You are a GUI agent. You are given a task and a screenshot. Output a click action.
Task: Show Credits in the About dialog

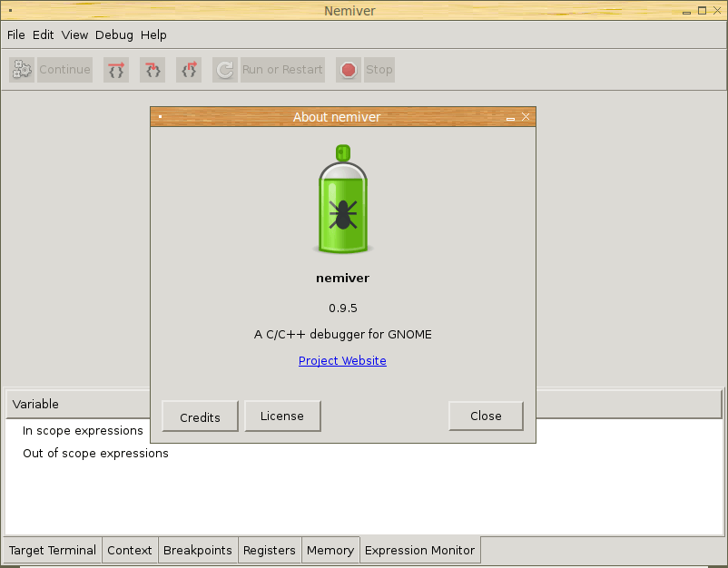pos(200,416)
